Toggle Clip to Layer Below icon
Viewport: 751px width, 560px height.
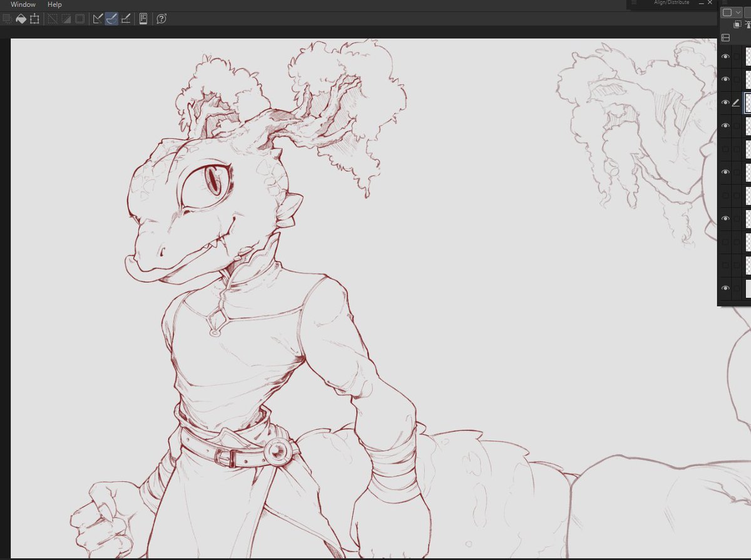tap(737, 24)
